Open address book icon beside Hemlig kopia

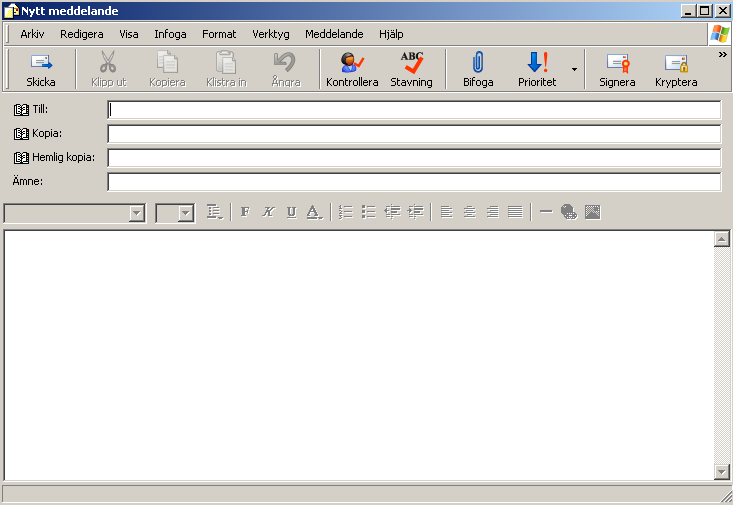[21, 158]
